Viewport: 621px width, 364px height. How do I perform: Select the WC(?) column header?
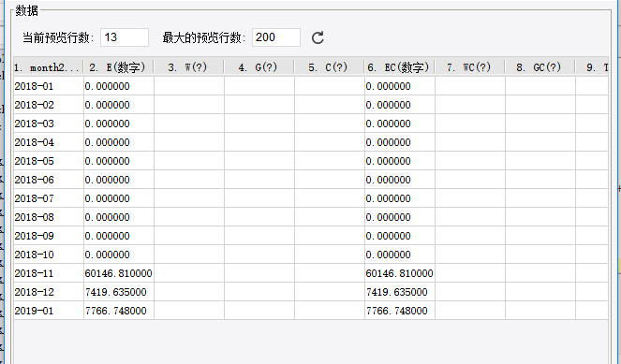[470, 67]
